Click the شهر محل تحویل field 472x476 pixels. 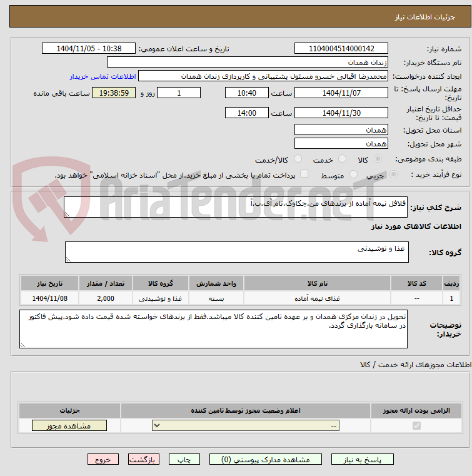(x=341, y=144)
